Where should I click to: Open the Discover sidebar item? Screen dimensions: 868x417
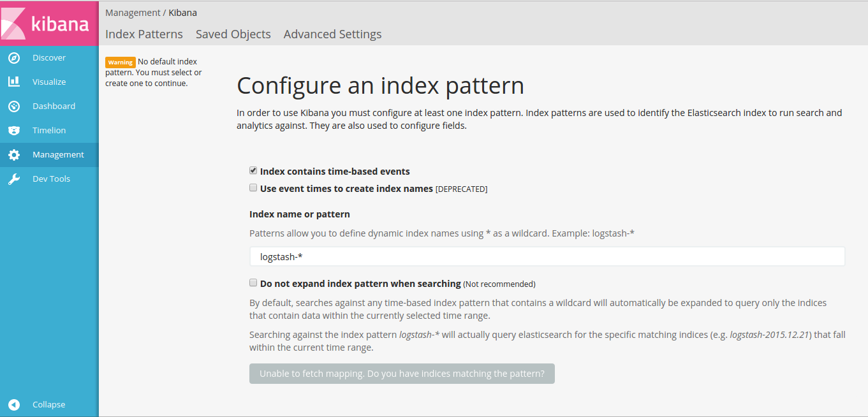coord(49,58)
